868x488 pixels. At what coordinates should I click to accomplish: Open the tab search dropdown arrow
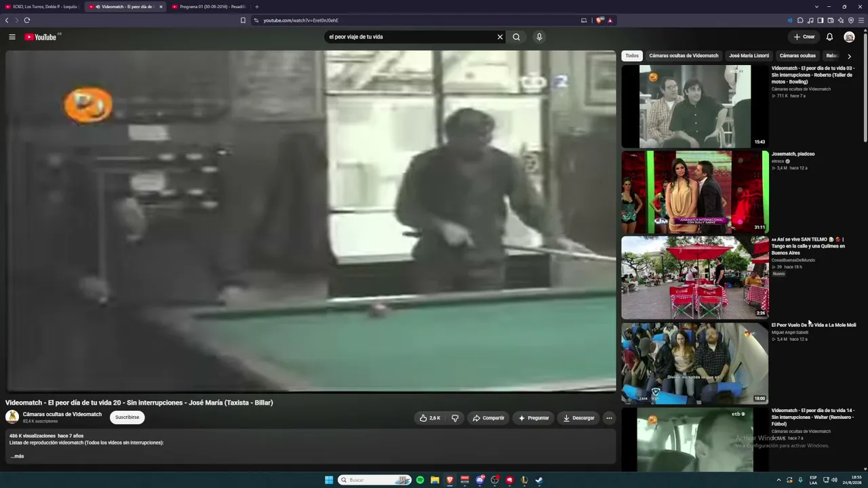click(x=816, y=7)
